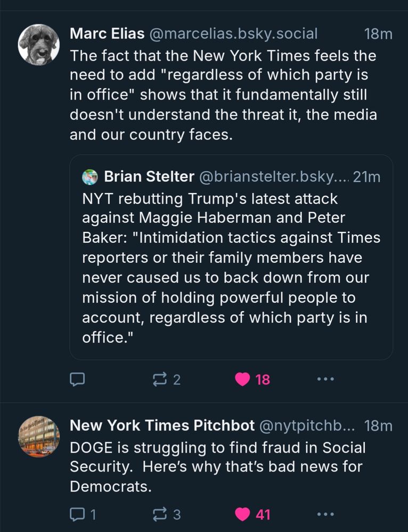Open more options for Marc Elias's post
Viewport: 408px width, 532px height.
tap(325, 379)
